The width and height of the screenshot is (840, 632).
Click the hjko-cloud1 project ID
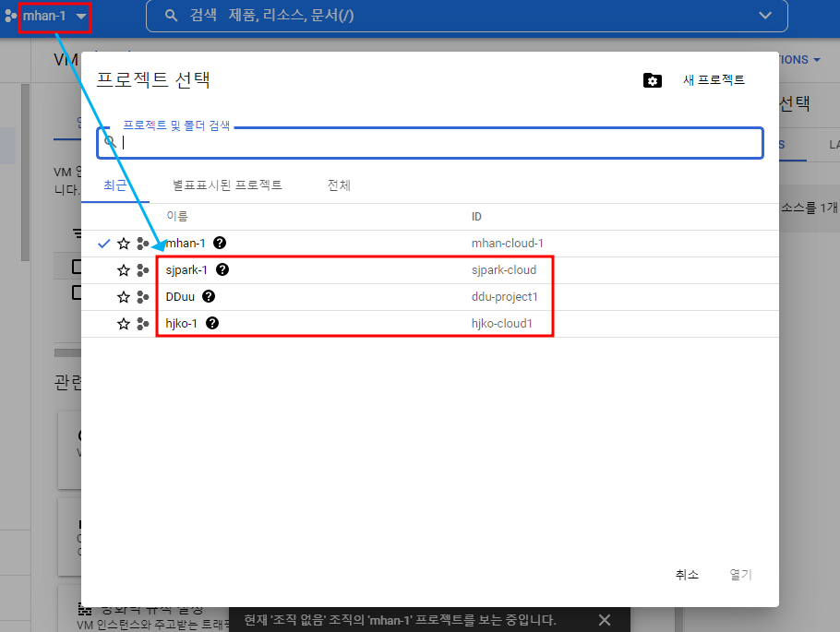coord(502,324)
